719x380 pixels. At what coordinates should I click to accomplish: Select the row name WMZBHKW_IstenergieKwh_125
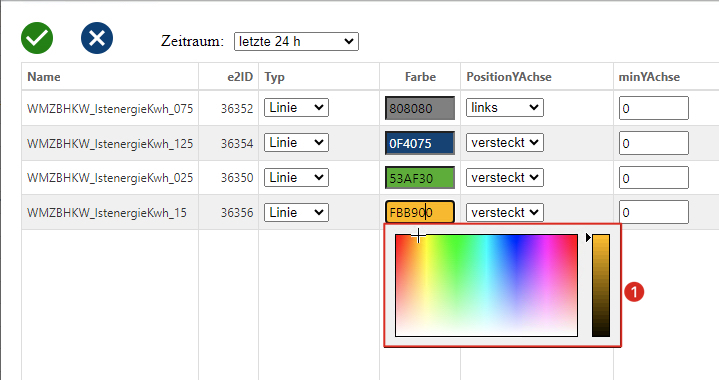[110, 143]
